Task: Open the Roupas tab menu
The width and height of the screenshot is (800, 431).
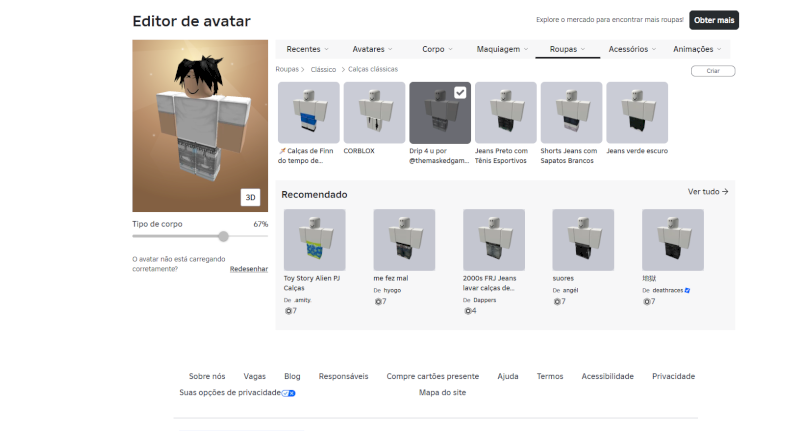Action: tap(567, 49)
